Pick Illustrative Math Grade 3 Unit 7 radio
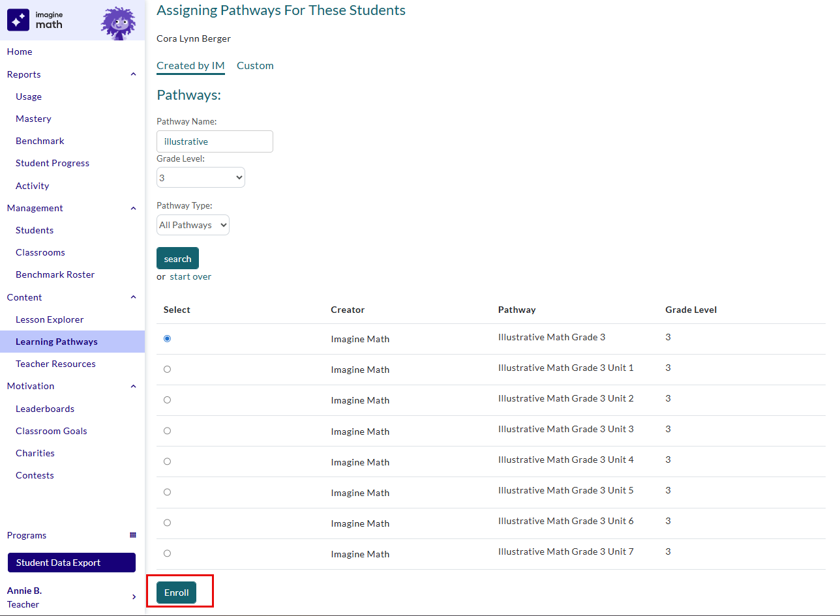Screen dimensions: 840x616 [168, 553]
